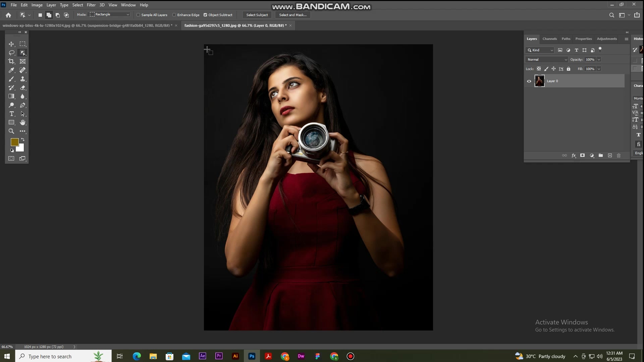
Task: Click the Select and Mask button
Action: 293,15
